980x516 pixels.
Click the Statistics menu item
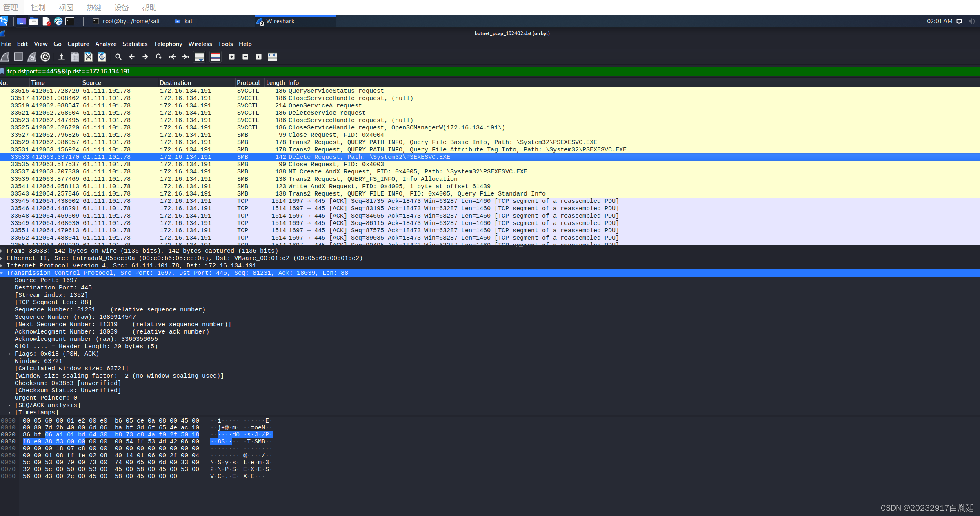point(134,43)
